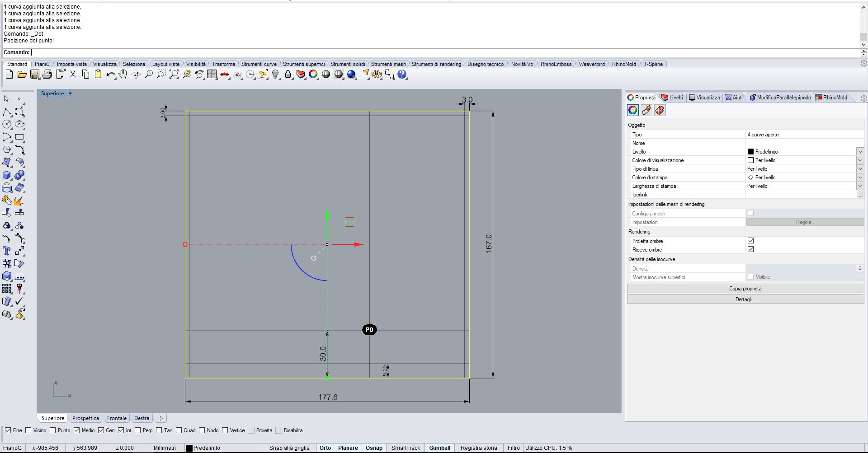Image resolution: width=868 pixels, height=453 pixels.
Task: Toggle the Medio osnap checkbox
Action: coord(77,430)
